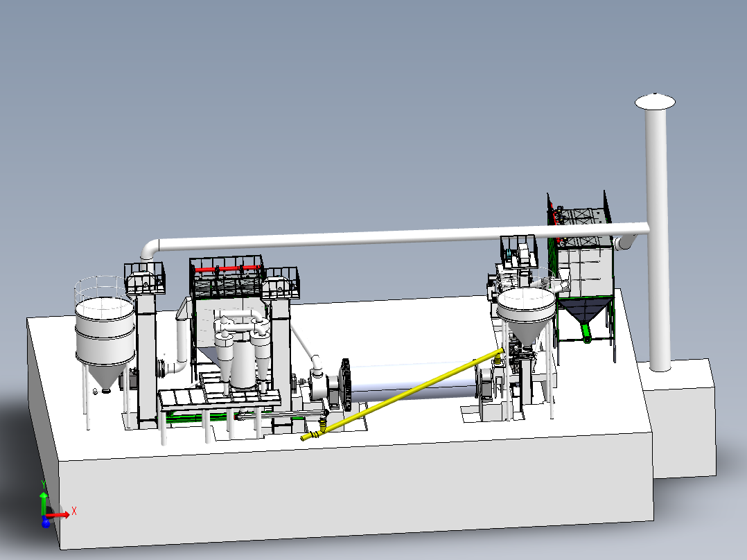Select the green discharge valve under the dust collector

pos(586,332)
